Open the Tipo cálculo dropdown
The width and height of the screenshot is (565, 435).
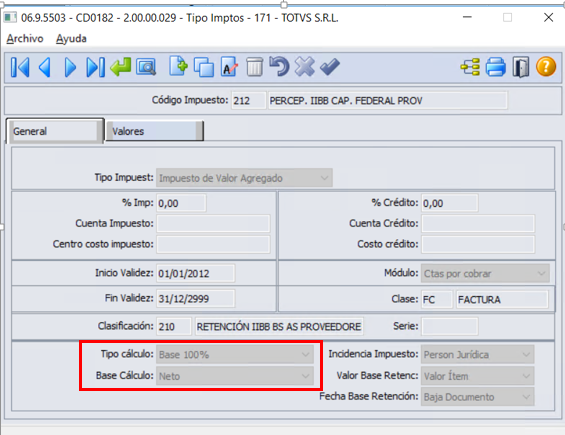point(235,355)
